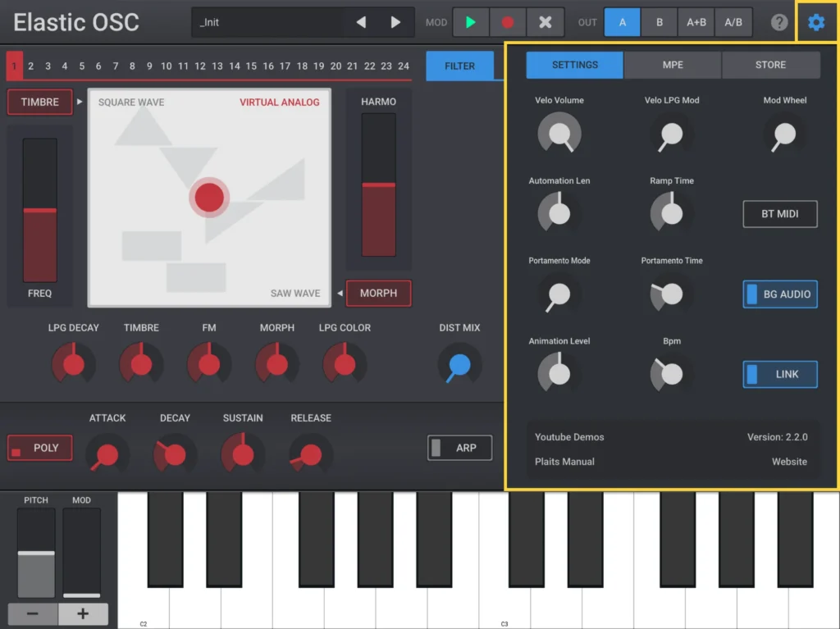Screen dimensions: 840x629
Task: Open the Youtube Demos link
Action: [x=569, y=437]
